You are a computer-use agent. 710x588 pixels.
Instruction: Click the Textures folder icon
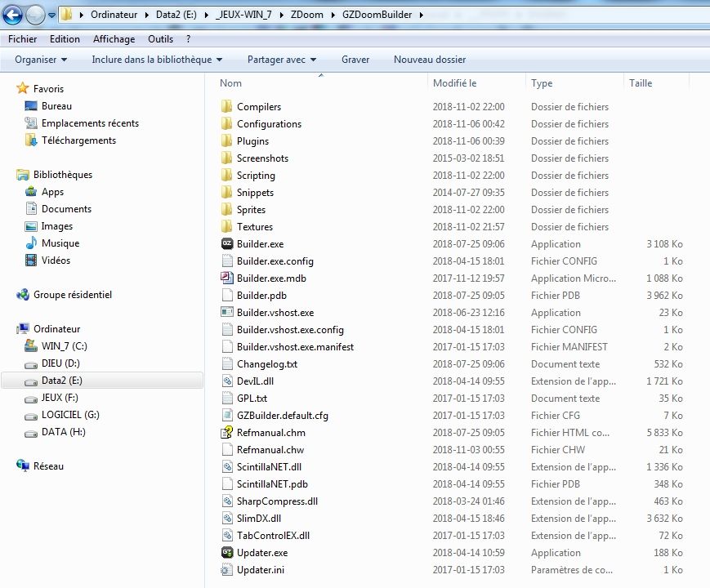click(227, 226)
